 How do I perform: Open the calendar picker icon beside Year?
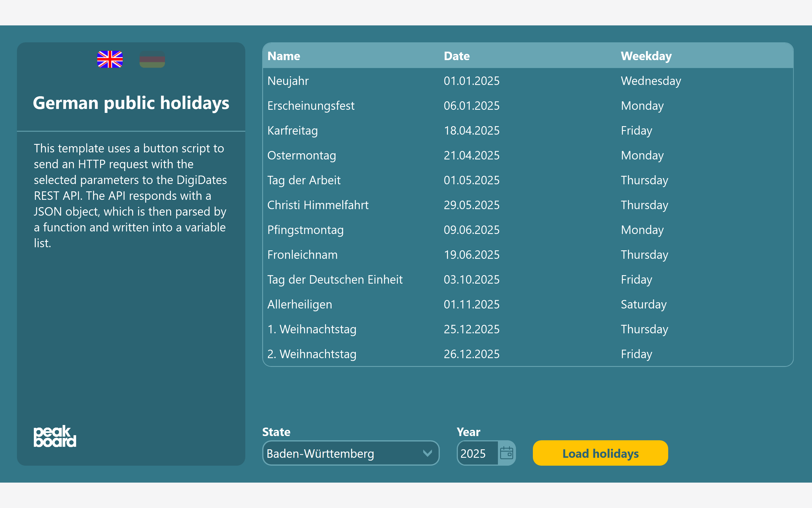[x=506, y=453]
